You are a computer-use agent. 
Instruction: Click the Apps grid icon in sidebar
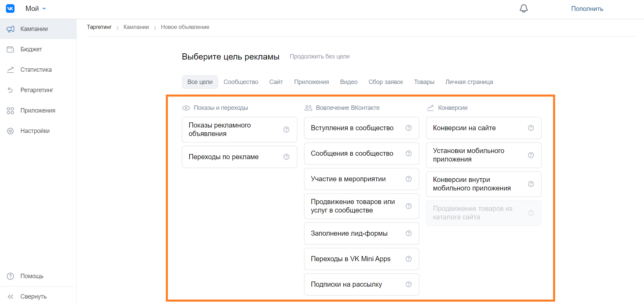click(11, 111)
